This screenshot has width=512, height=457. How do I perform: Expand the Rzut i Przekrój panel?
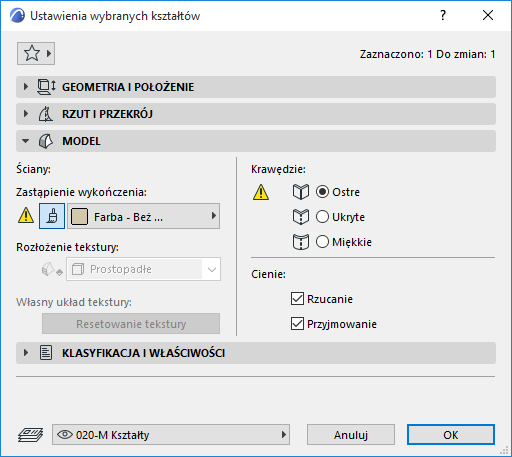coord(256,114)
